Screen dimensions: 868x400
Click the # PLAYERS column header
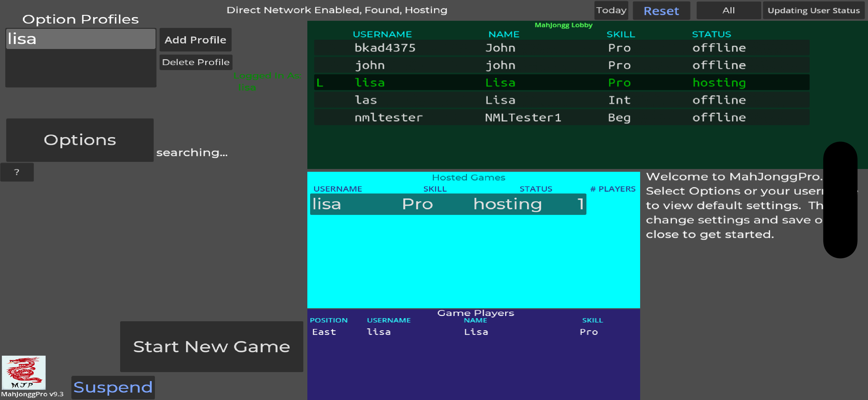613,189
